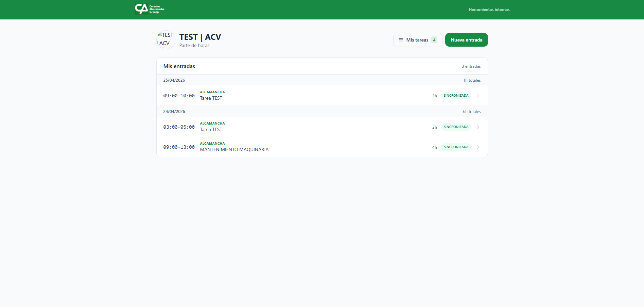The height and width of the screenshot is (307, 644).
Task: Click the SINCRONIZADA badge on the 09:00-10:00 entry
Action: tap(456, 96)
